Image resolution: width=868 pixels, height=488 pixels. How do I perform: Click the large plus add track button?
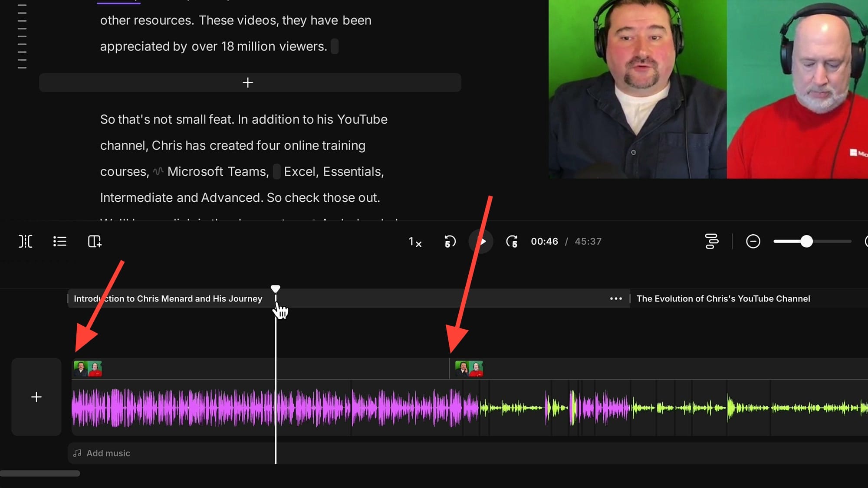click(36, 397)
